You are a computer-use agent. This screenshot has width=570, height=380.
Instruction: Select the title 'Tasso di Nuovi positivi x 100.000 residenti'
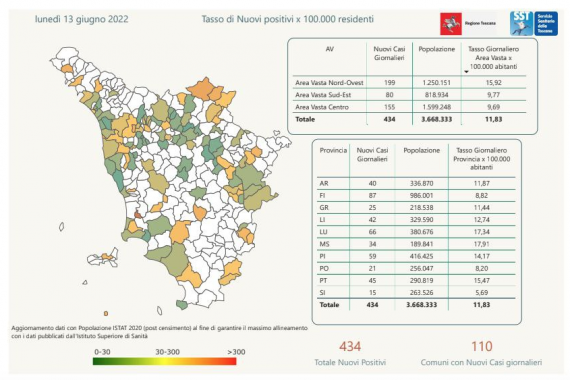[288, 19]
